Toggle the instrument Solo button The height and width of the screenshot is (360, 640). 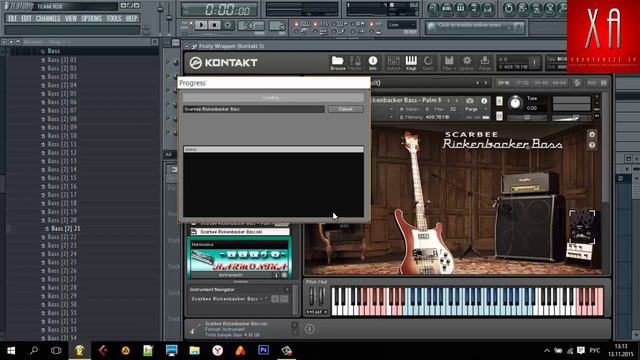tap(499, 101)
